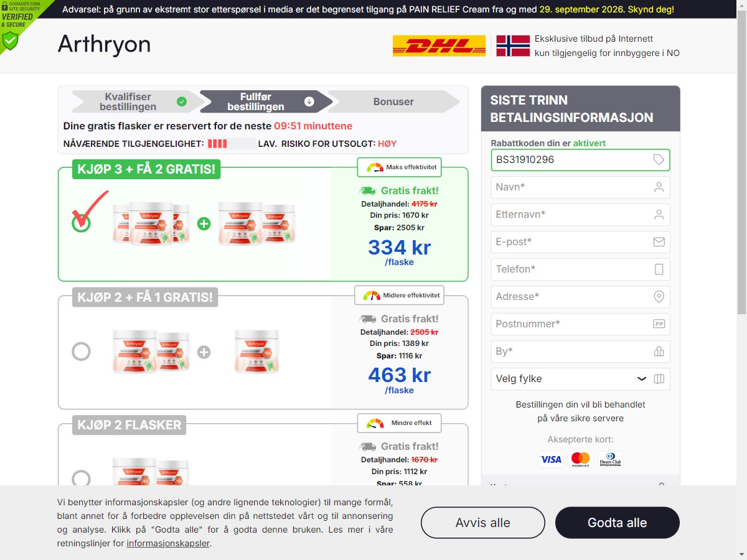Click Godta alle cookie button

click(618, 523)
